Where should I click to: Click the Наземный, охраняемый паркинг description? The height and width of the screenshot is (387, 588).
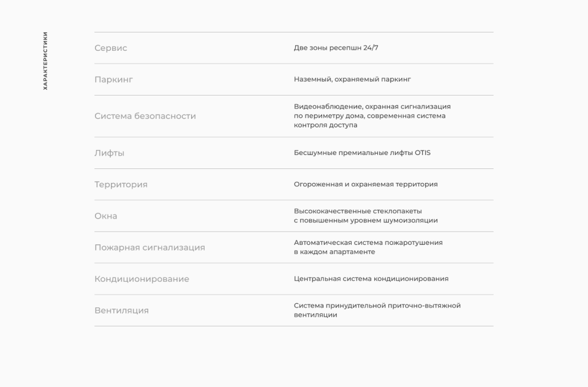[x=352, y=80]
